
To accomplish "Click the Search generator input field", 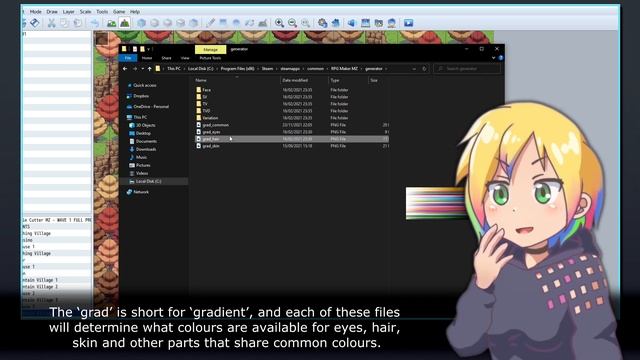I will pos(467,69).
